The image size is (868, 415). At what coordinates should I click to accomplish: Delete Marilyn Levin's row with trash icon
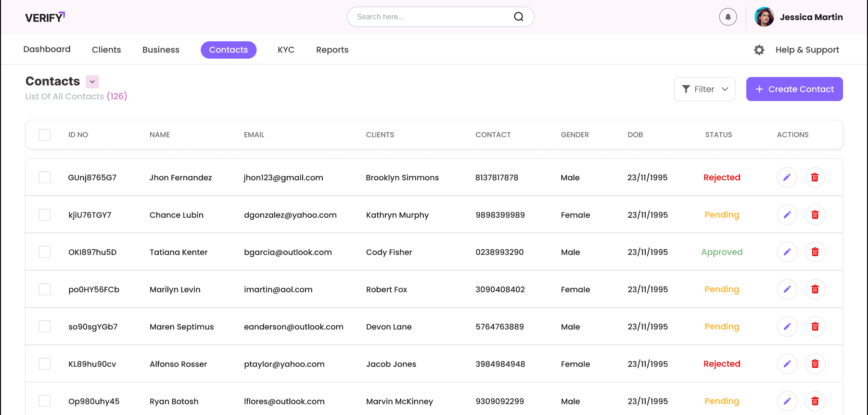coord(815,289)
